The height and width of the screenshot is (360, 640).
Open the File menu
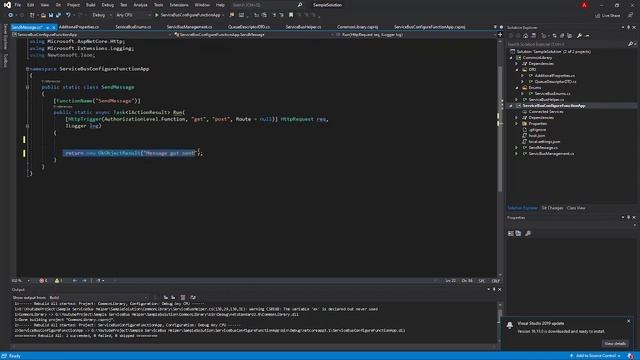click(18, 5)
